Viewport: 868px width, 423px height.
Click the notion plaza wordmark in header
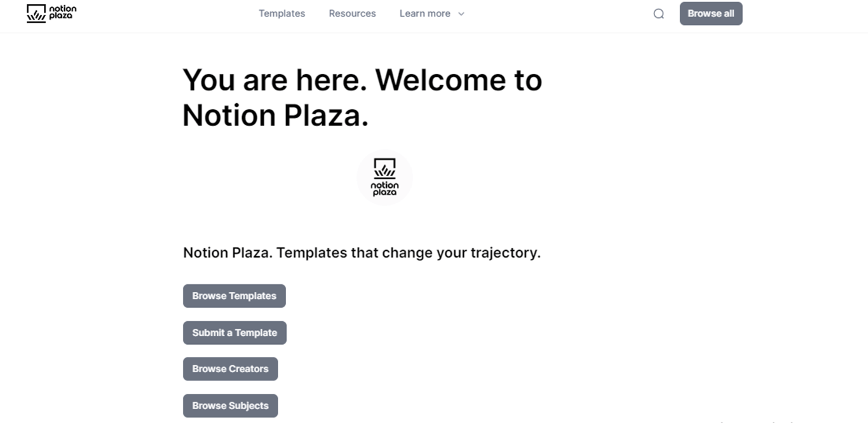[x=62, y=12]
